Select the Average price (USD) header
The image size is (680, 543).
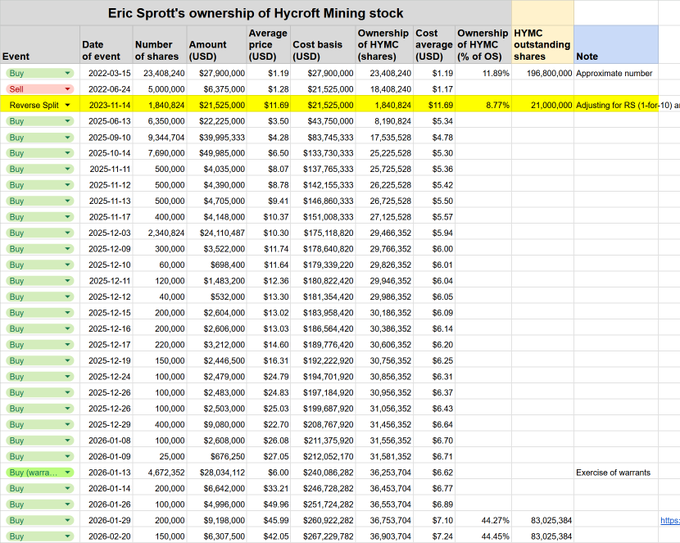268,45
